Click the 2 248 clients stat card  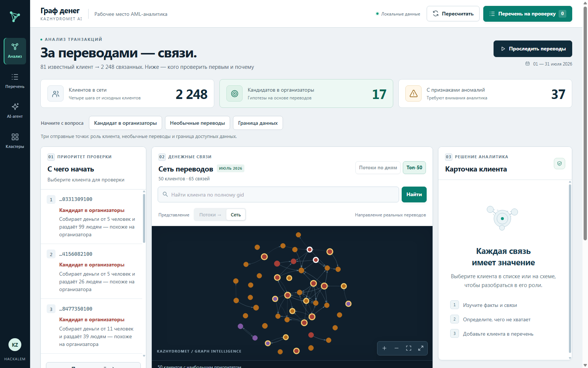click(127, 93)
